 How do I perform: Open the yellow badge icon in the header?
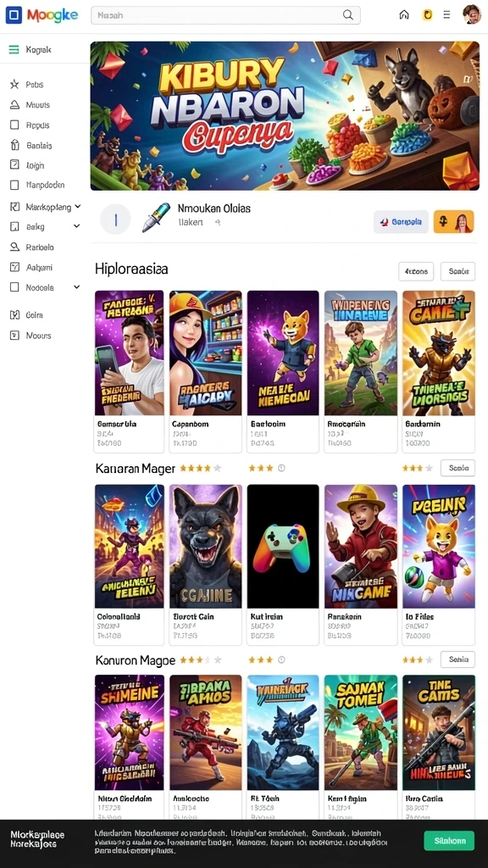(x=427, y=15)
